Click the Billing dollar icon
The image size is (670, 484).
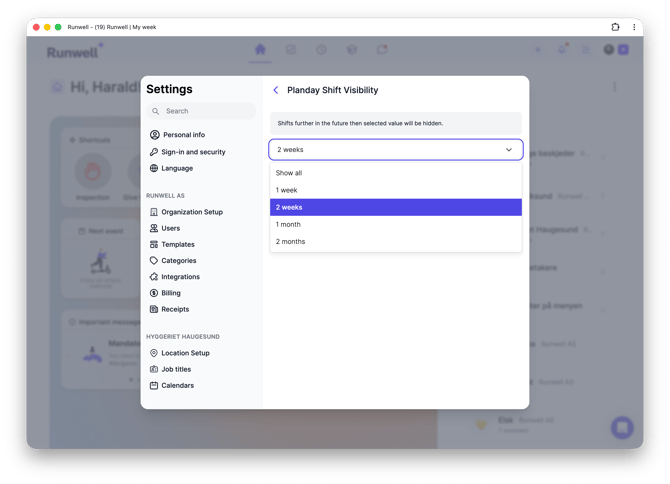click(x=154, y=293)
